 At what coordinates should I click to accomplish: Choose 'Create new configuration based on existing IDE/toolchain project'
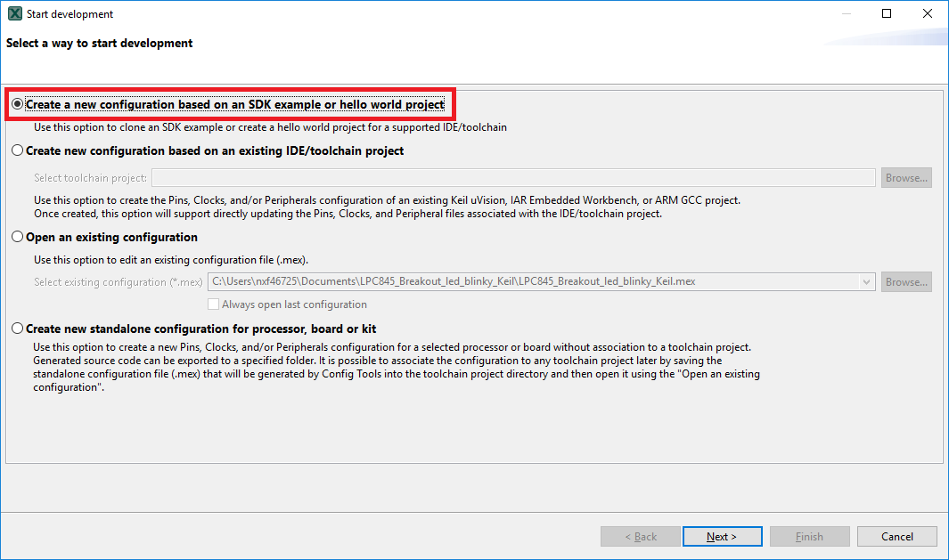(18, 151)
